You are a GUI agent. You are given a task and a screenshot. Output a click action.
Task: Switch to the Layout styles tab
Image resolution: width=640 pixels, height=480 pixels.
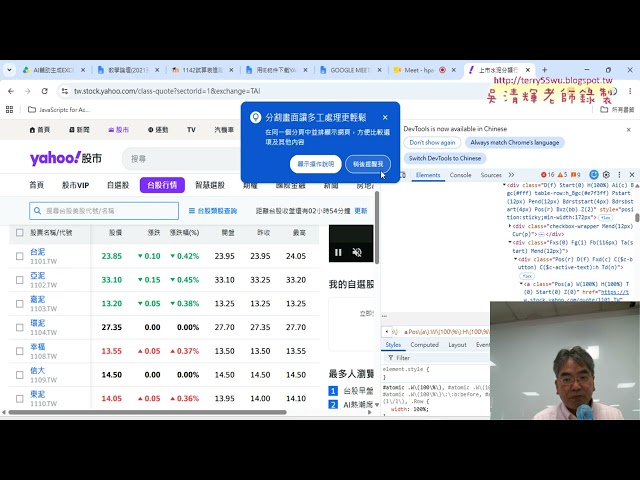(x=457, y=345)
